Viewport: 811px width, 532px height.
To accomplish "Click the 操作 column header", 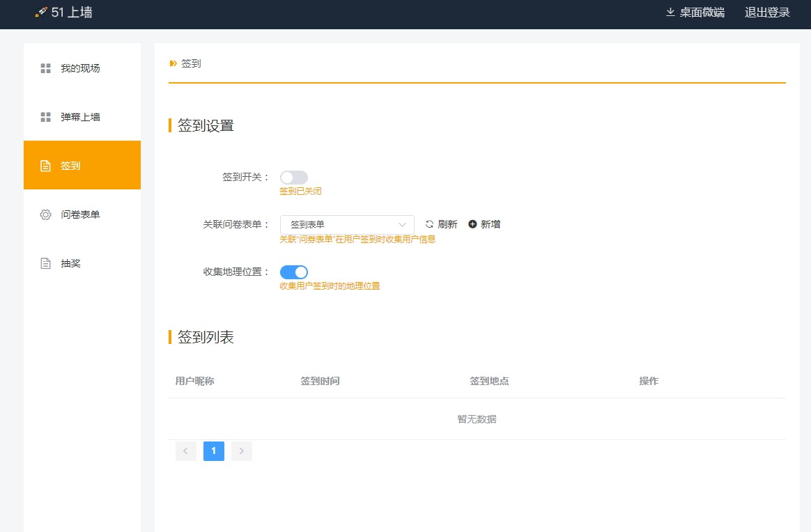I will 649,381.
